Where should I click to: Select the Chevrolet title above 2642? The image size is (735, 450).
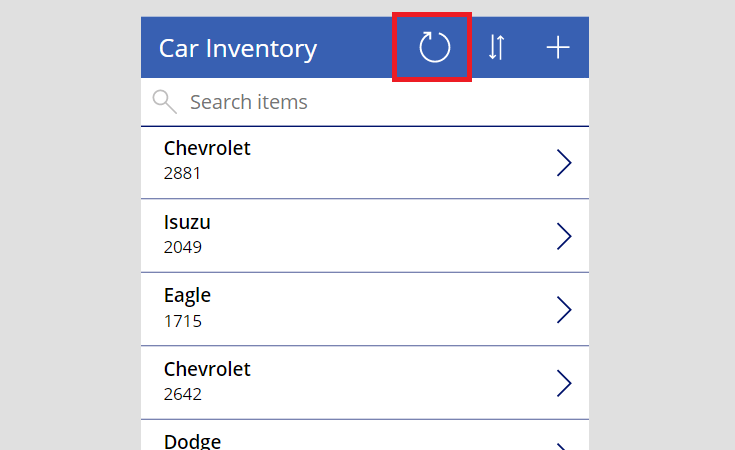pos(207,369)
